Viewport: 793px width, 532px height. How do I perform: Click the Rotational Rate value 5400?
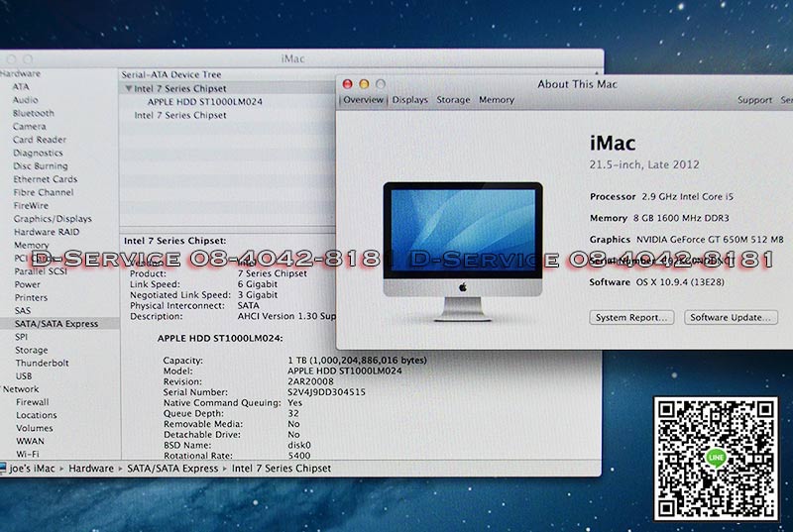[299, 455]
